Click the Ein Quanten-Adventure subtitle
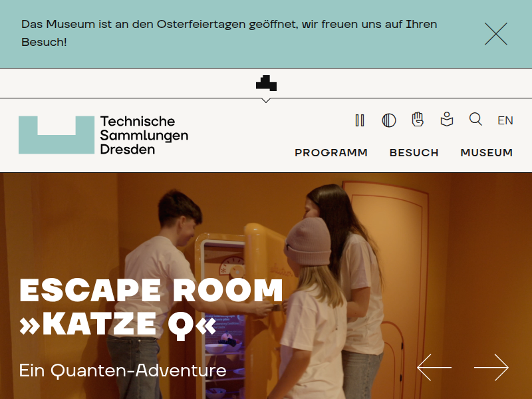The image size is (532, 399). 122,370
